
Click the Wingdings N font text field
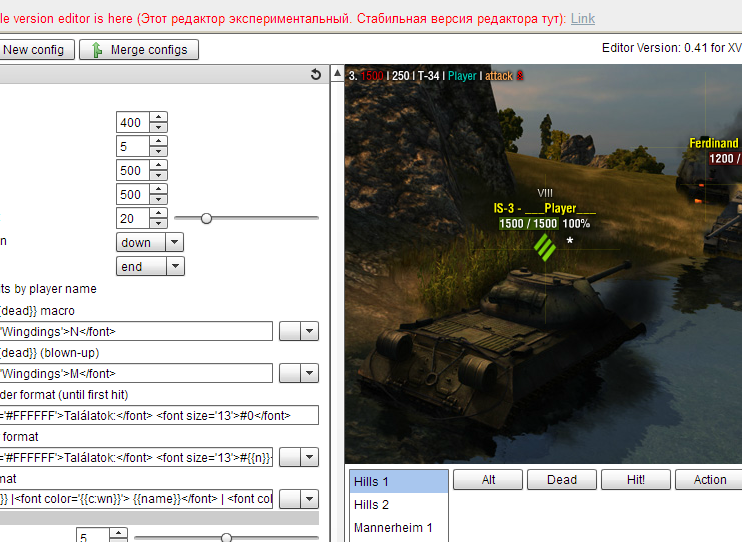point(136,331)
